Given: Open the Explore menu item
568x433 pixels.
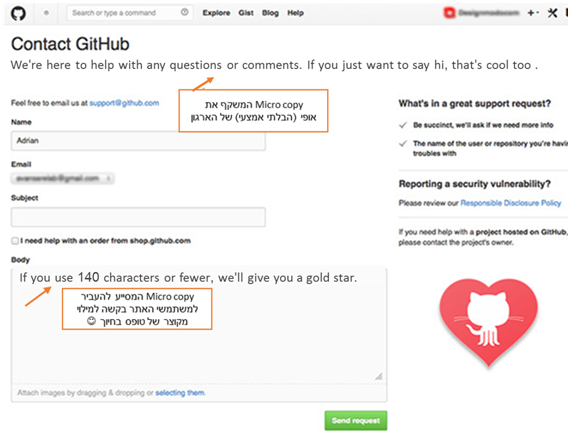Looking at the screenshot, I should (x=216, y=13).
